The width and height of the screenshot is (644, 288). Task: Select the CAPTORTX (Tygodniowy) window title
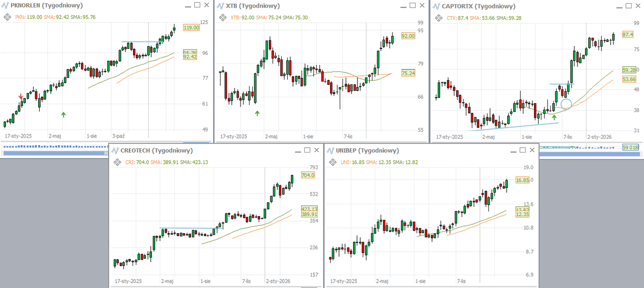click(479, 6)
